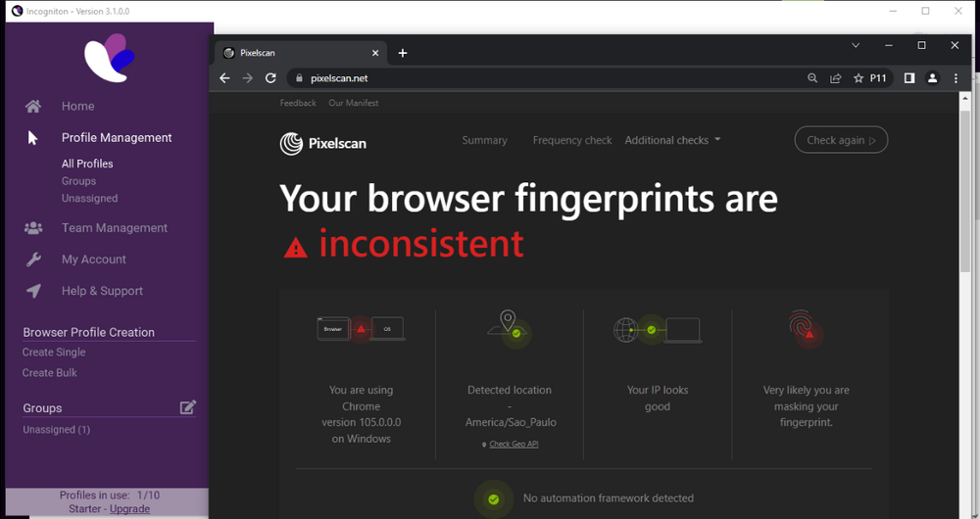
Task: Toggle the browser side panel icon
Action: point(909,78)
